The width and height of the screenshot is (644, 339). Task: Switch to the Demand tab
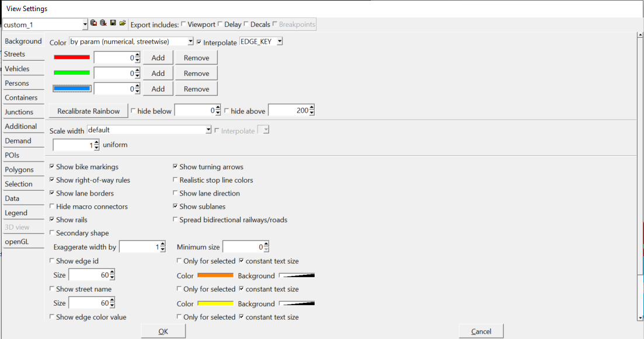(23, 141)
